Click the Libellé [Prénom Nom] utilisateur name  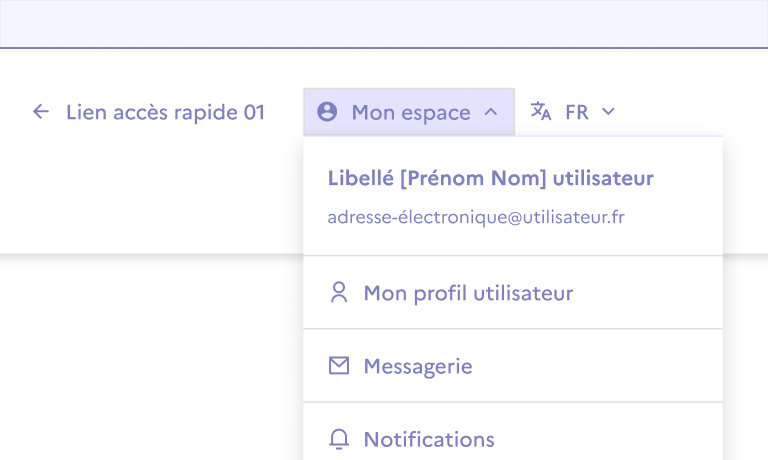click(490, 178)
